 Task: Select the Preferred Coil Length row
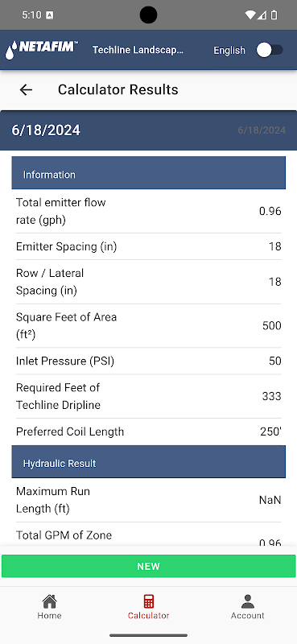[148, 431]
